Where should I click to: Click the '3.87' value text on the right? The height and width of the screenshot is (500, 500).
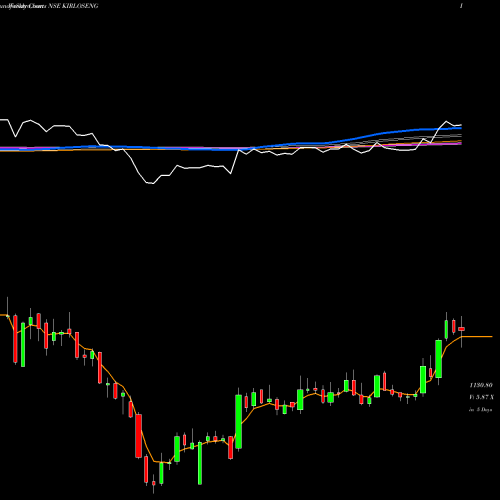coord(482,397)
